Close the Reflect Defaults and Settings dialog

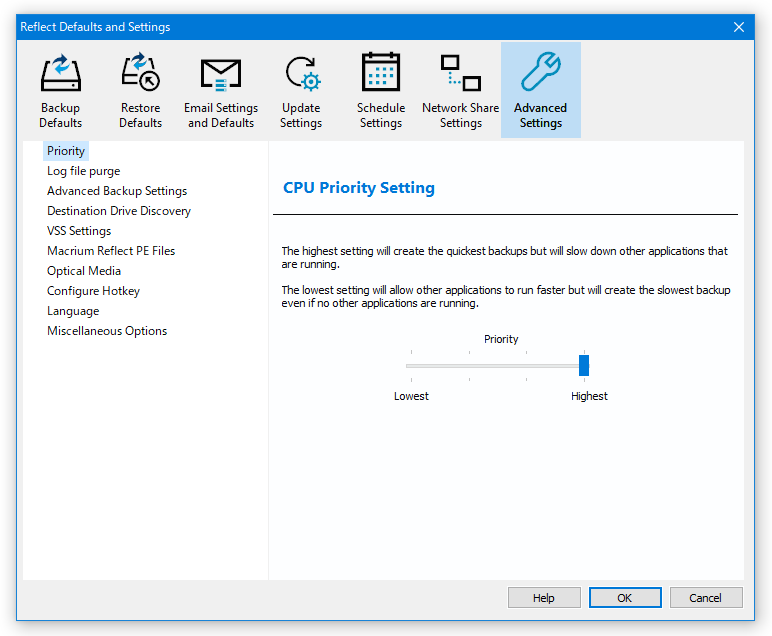pyautogui.click(x=739, y=27)
